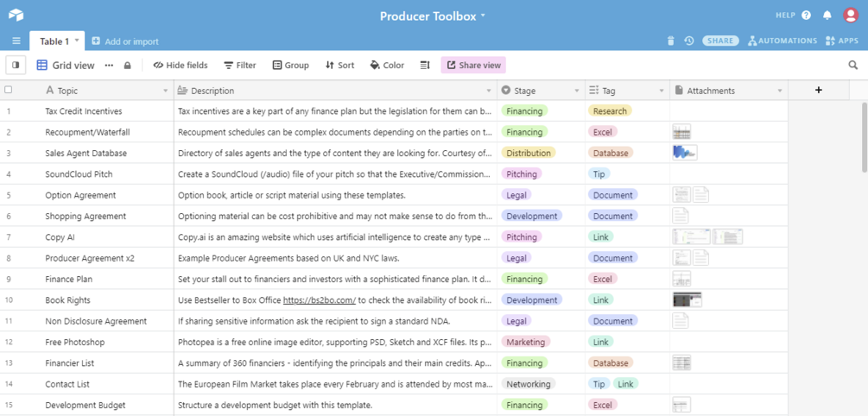Click Producer Agreement x2 description cell
Image resolution: width=868 pixels, height=416 pixels.
[335, 258]
